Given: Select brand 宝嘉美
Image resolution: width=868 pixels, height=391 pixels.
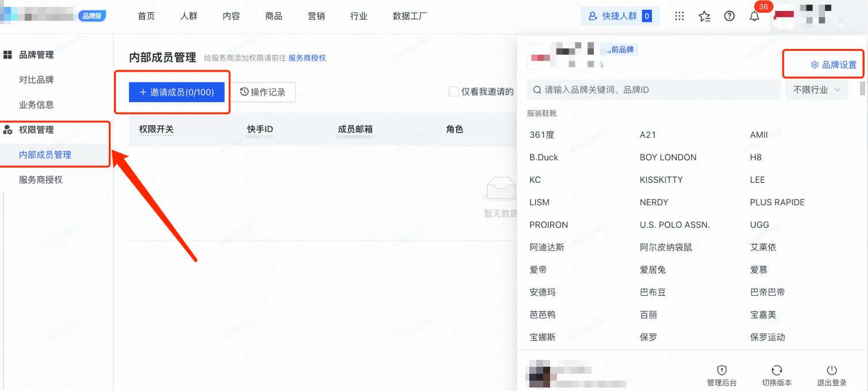Looking at the screenshot, I should (763, 315).
